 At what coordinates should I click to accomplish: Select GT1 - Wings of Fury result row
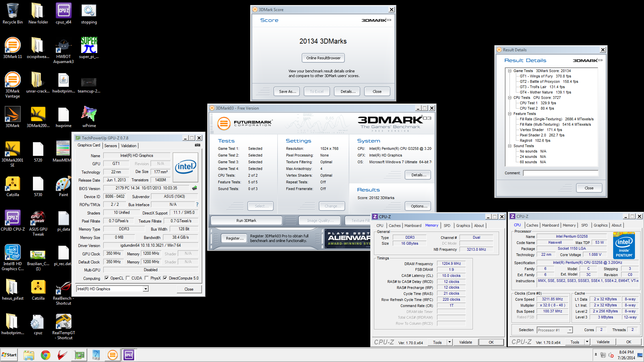coord(545,76)
